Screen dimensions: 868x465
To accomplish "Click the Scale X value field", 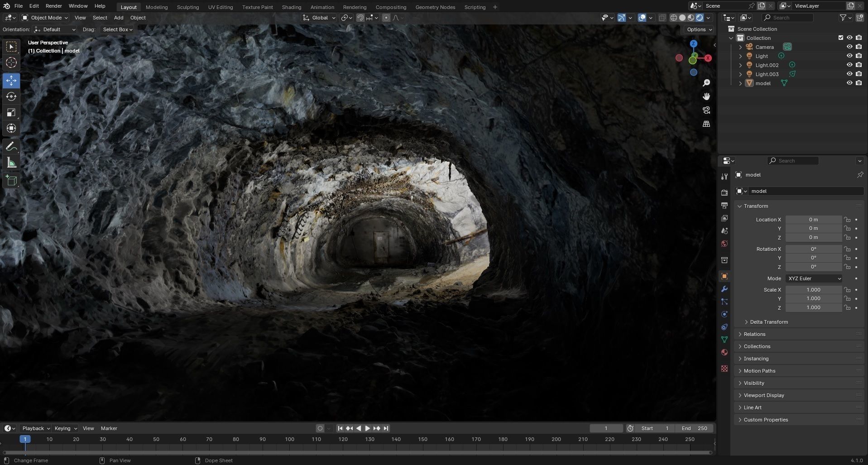I will [814, 290].
